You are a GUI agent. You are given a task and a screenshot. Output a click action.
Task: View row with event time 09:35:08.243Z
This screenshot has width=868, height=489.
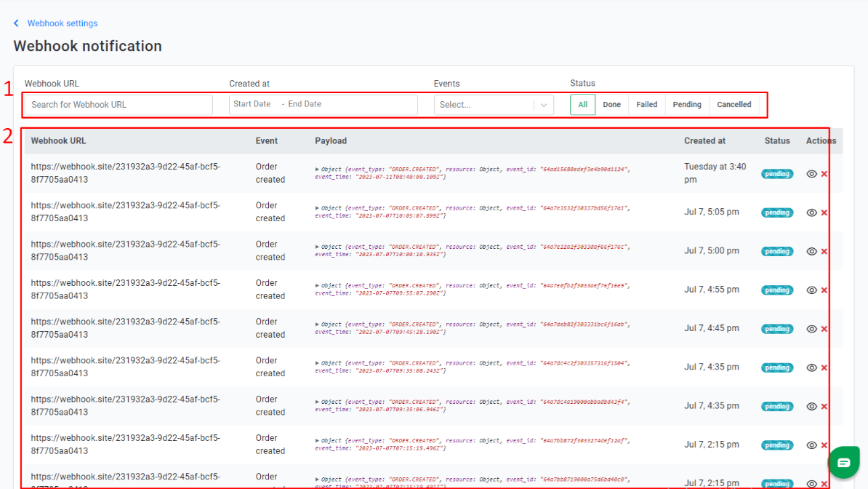coord(811,368)
